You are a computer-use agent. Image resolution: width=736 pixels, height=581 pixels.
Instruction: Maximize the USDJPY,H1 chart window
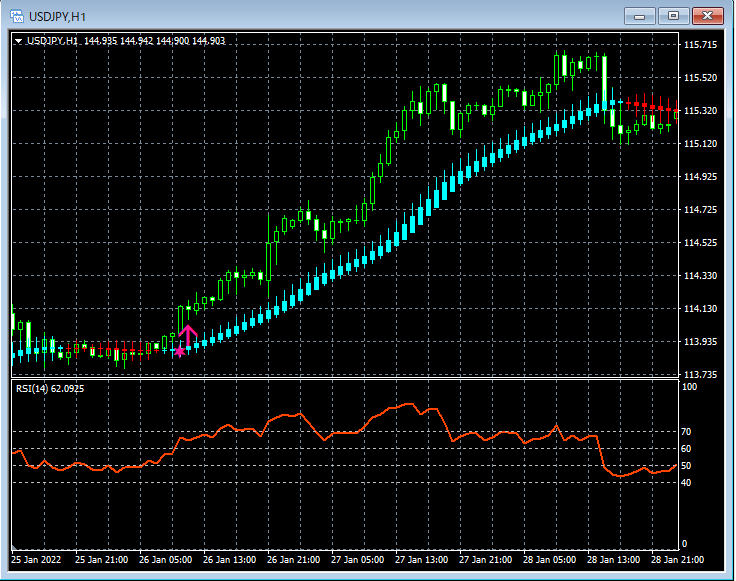(x=673, y=16)
